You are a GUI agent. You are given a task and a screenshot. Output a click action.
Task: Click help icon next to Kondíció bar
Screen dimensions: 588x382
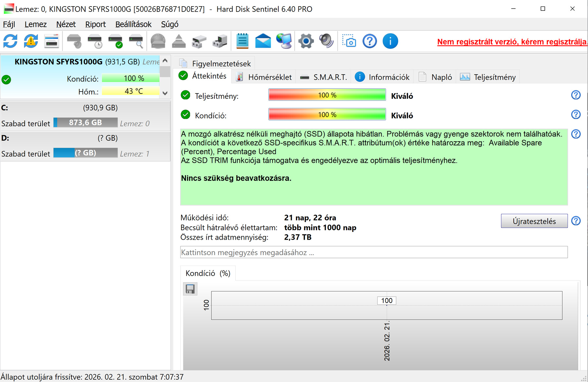point(576,114)
